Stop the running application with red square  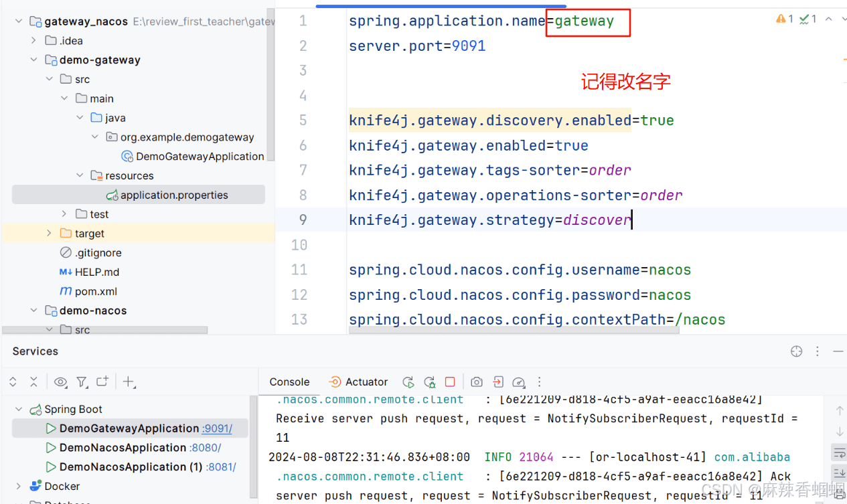click(x=450, y=382)
